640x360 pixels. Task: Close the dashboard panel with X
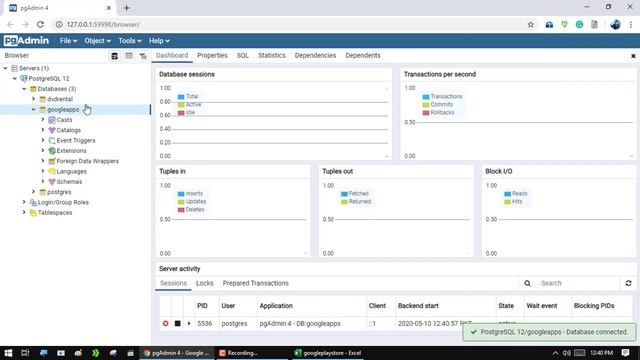[633, 56]
